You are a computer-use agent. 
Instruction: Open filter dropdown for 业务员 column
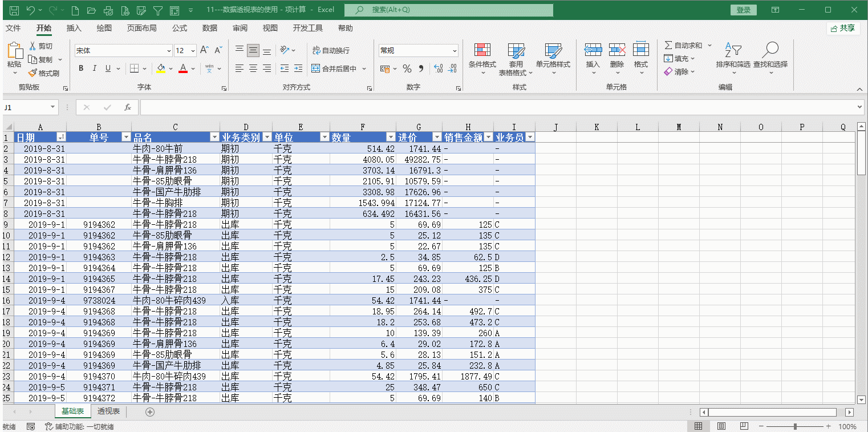pyautogui.click(x=530, y=138)
